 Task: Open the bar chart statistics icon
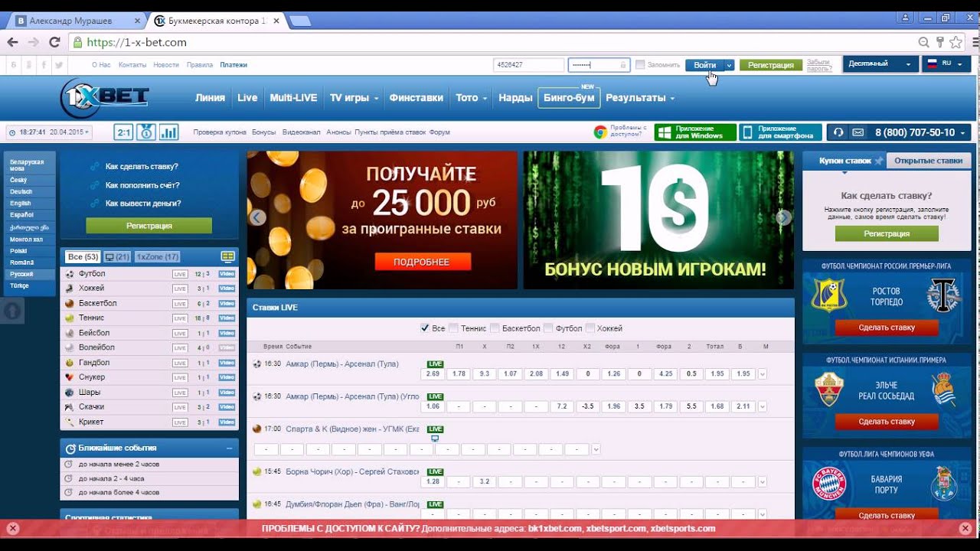point(169,132)
